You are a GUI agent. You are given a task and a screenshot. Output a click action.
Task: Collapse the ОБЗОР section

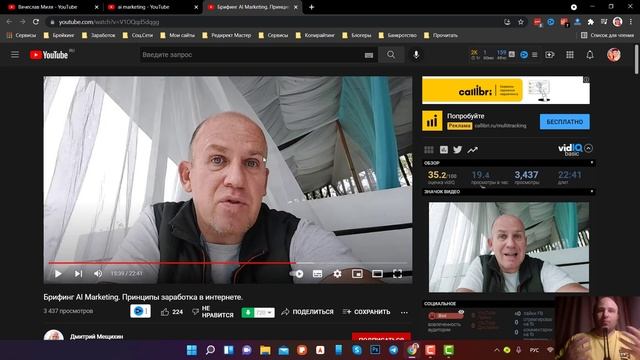[x=592, y=162]
